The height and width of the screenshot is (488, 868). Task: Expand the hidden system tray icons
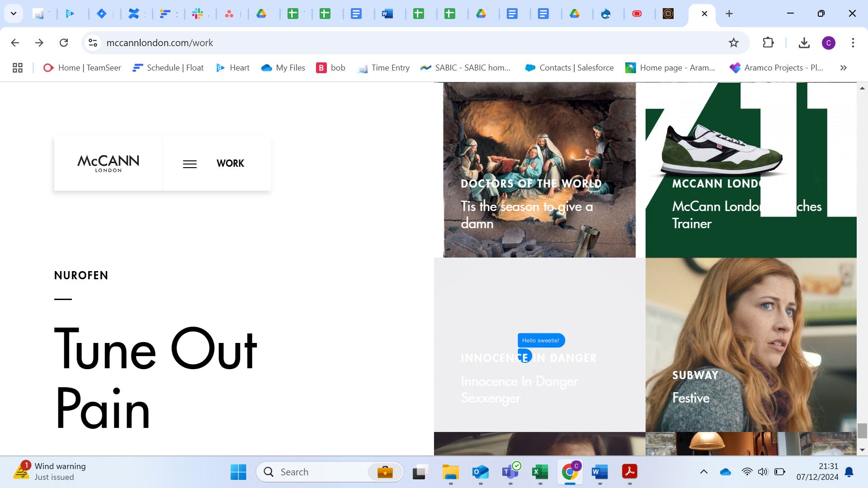point(704,472)
